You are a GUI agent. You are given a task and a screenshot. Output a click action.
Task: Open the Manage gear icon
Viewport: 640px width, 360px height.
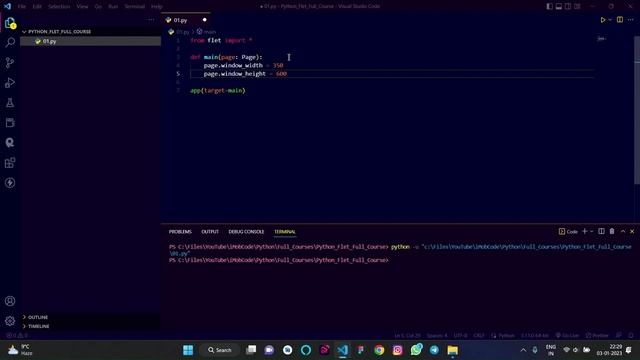[10, 321]
